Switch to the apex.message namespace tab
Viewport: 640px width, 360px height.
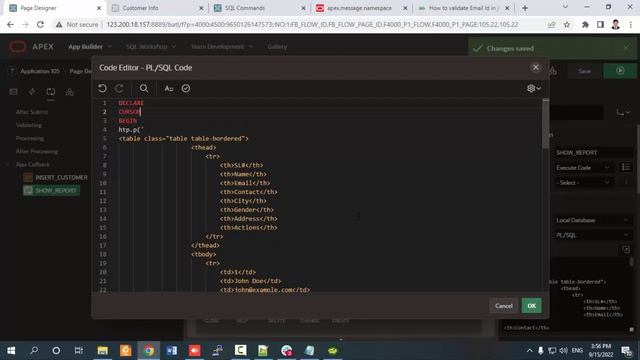[361, 8]
